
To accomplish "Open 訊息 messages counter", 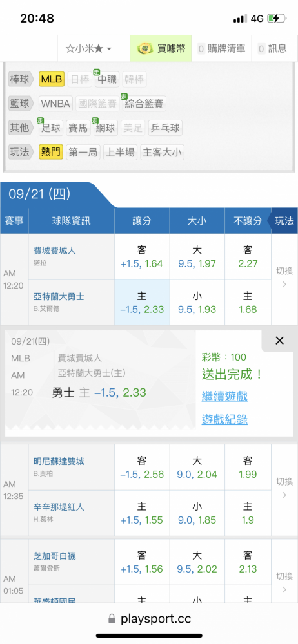I will pos(272,48).
